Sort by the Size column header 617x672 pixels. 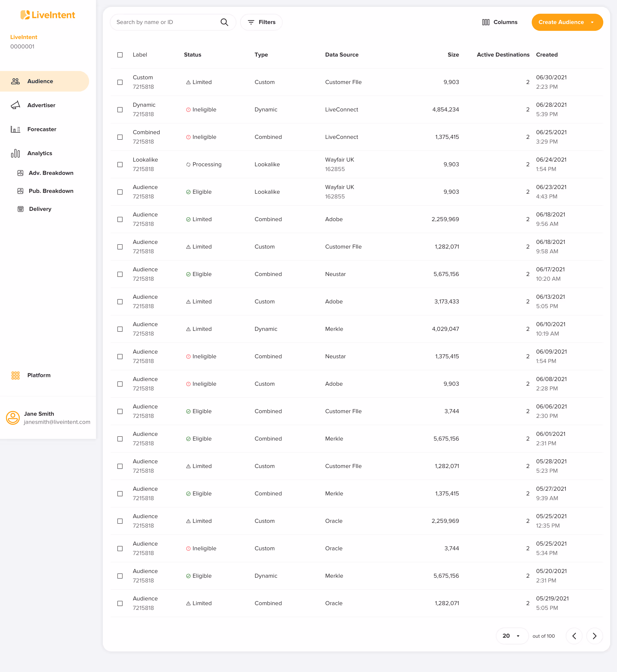(453, 55)
